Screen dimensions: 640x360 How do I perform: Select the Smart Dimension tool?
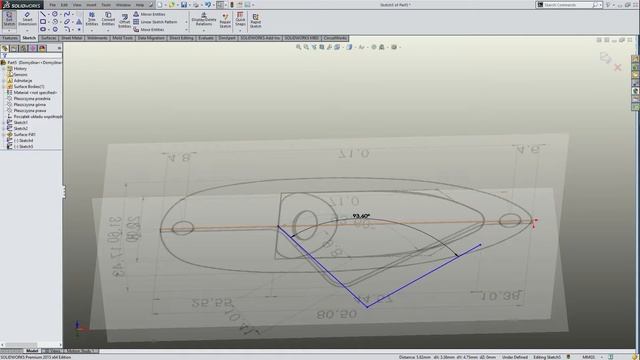(27, 19)
